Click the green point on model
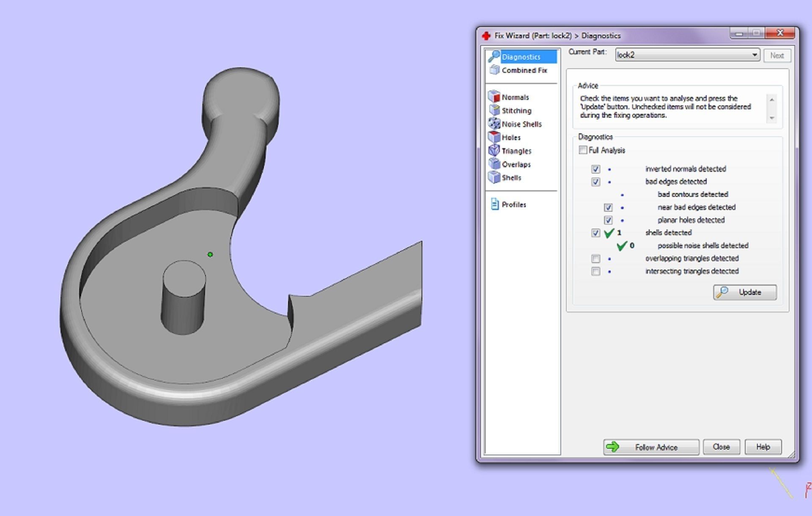Viewport: 812px width, 516px height. point(210,254)
